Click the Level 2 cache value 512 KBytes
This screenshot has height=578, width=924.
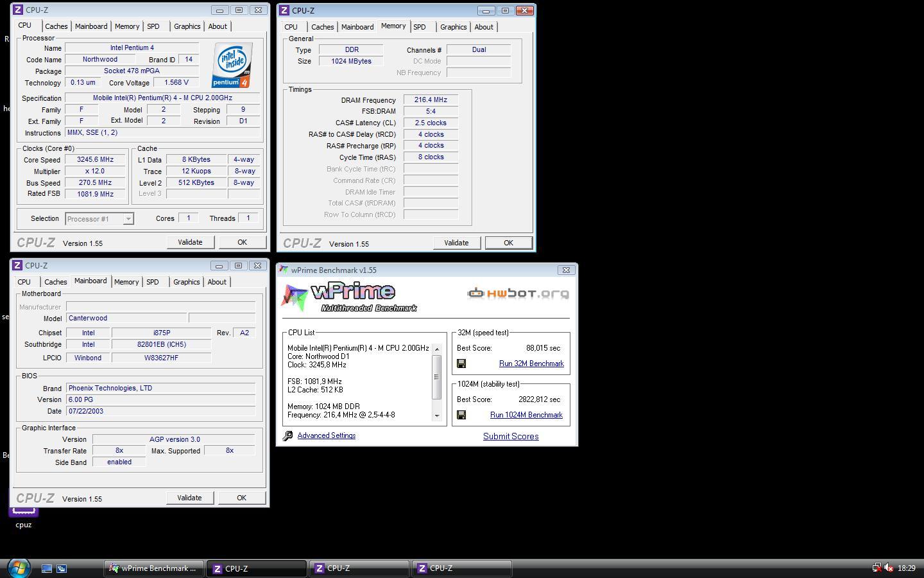point(196,183)
